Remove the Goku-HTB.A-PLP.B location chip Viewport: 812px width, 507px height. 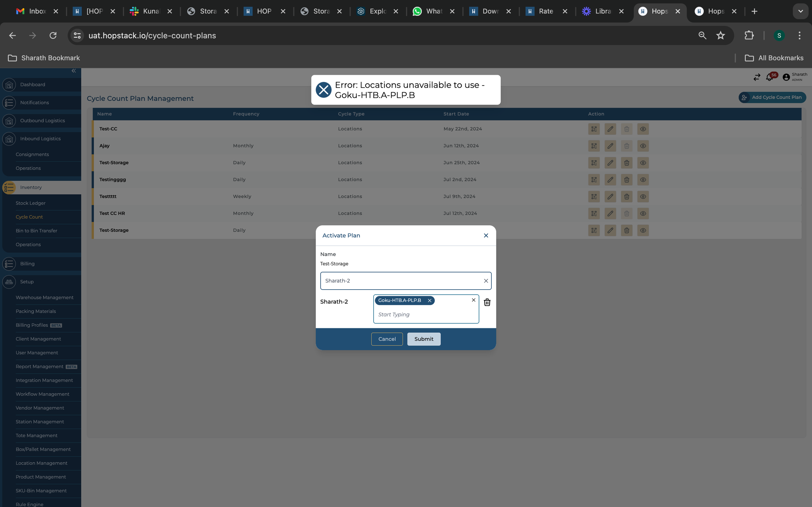429,300
